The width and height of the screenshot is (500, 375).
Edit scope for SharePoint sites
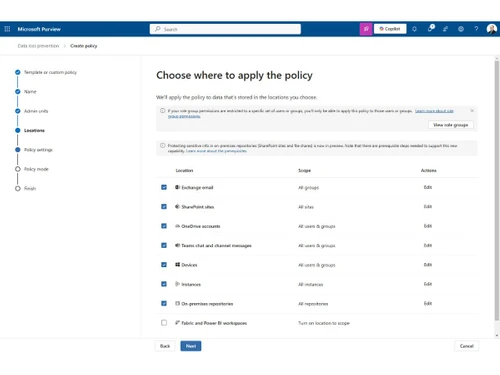[x=428, y=207]
